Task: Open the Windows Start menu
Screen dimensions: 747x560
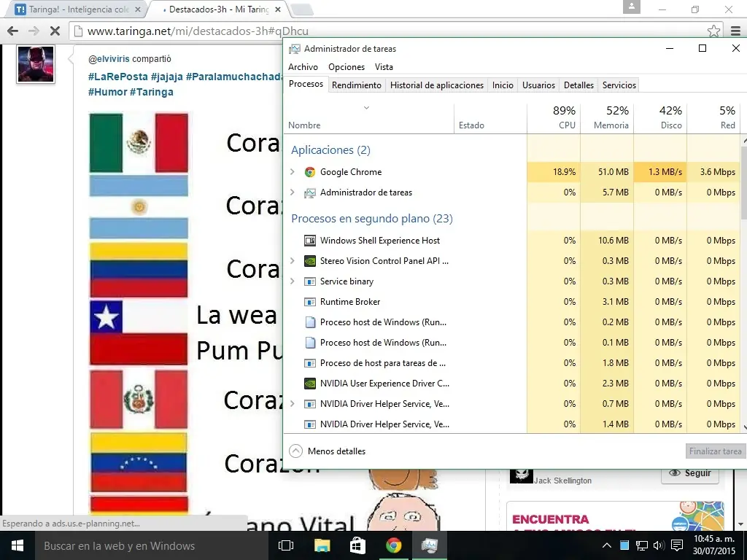Action: pos(18,545)
